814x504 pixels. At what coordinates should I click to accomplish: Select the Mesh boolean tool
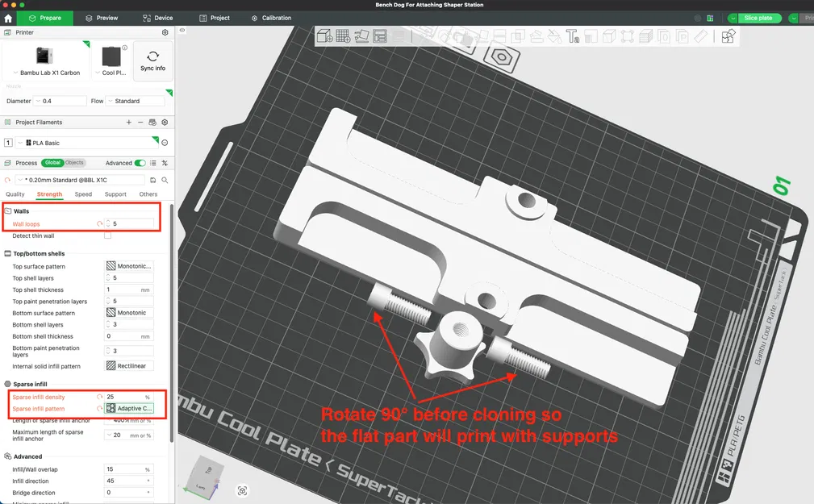[518, 35]
